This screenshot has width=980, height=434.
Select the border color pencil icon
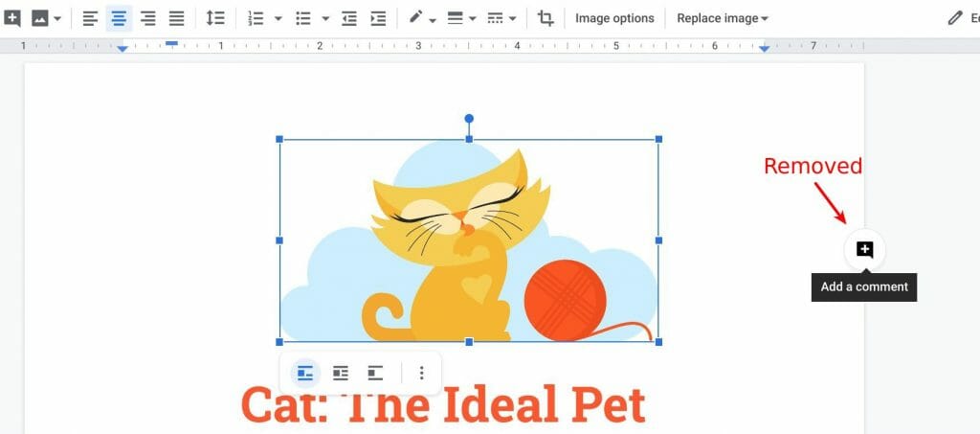[415, 17]
